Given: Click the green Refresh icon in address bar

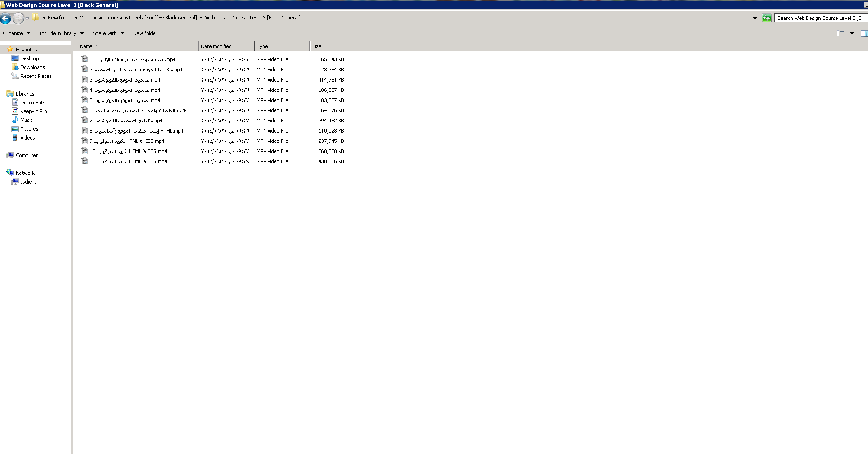Looking at the screenshot, I should pos(766,18).
